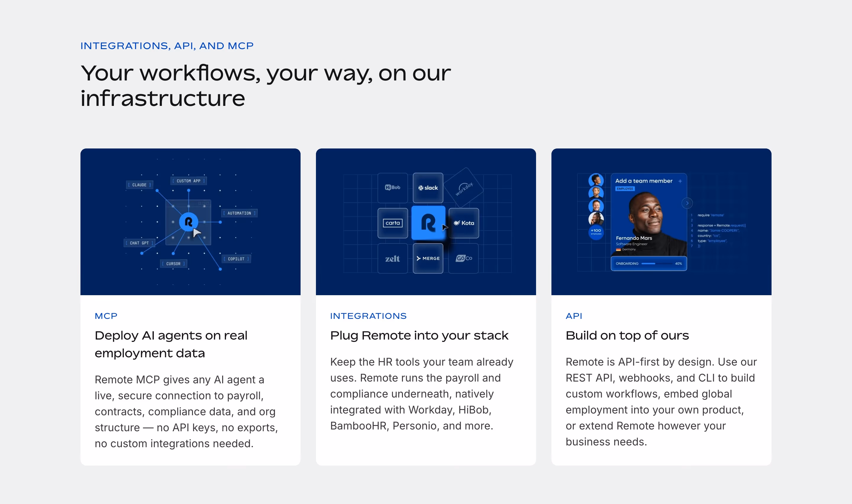The width and height of the screenshot is (852, 504).
Task: Select the CUSTOM APP node label
Action: coord(188,181)
